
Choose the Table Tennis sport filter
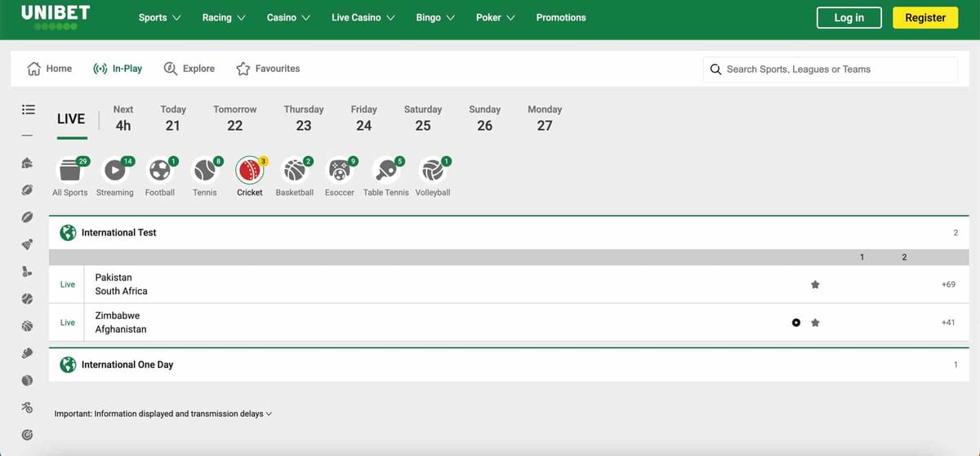[386, 176]
